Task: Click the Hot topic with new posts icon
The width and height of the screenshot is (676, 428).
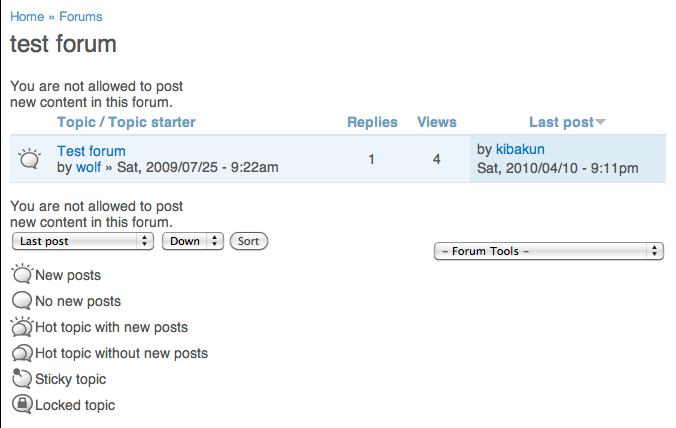Action: [x=22, y=326]
